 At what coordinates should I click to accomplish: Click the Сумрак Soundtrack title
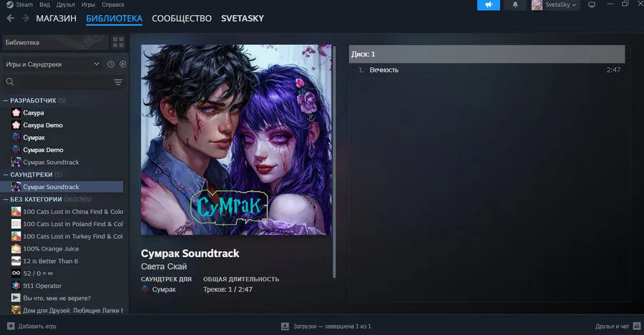pos(190,253)
